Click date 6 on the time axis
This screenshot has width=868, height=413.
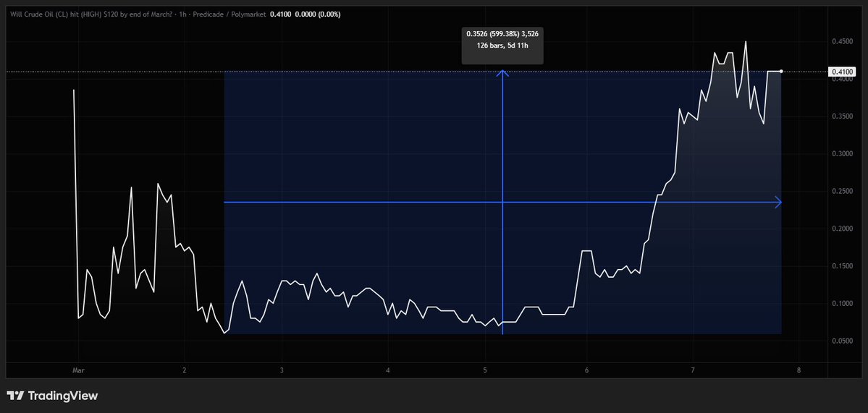click(x=586, y=370)
